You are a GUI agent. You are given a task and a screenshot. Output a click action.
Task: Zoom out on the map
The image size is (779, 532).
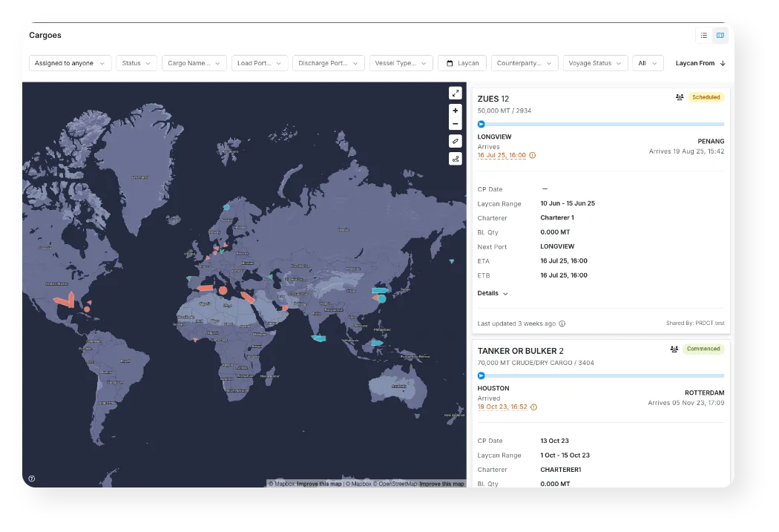(x=455, y=124)
